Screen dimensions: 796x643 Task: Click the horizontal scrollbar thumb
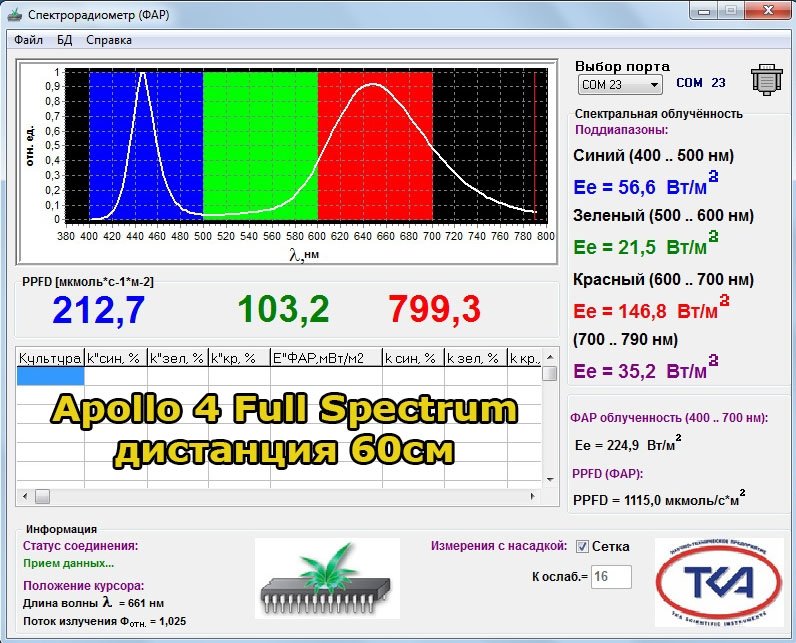click(x=43, y=496)
